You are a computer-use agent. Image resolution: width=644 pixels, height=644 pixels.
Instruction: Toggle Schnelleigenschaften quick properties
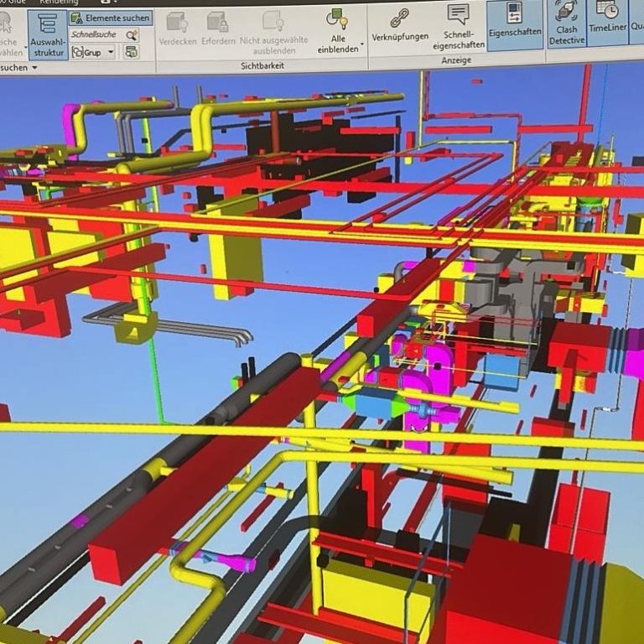458,25
